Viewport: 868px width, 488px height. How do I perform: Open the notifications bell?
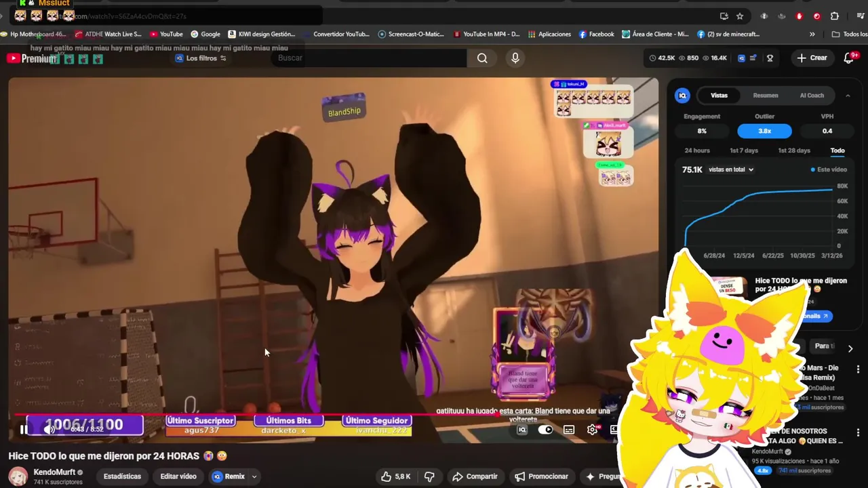pos(849,58)
